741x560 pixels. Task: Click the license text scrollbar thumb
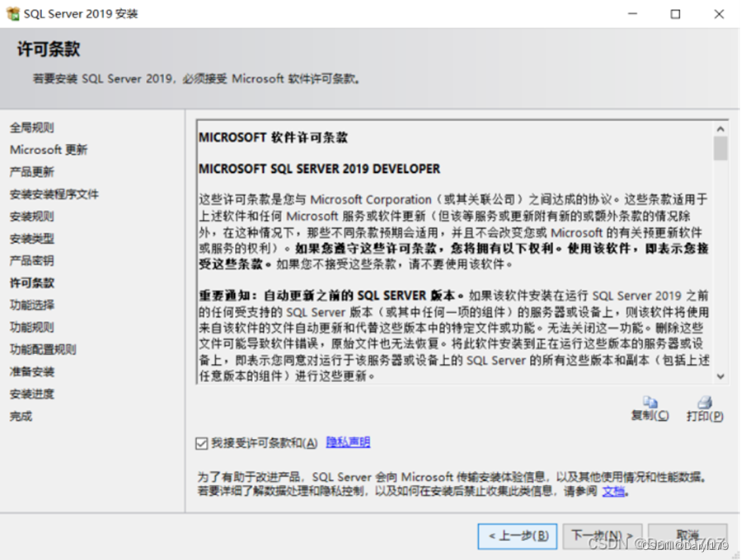[720, 149]
